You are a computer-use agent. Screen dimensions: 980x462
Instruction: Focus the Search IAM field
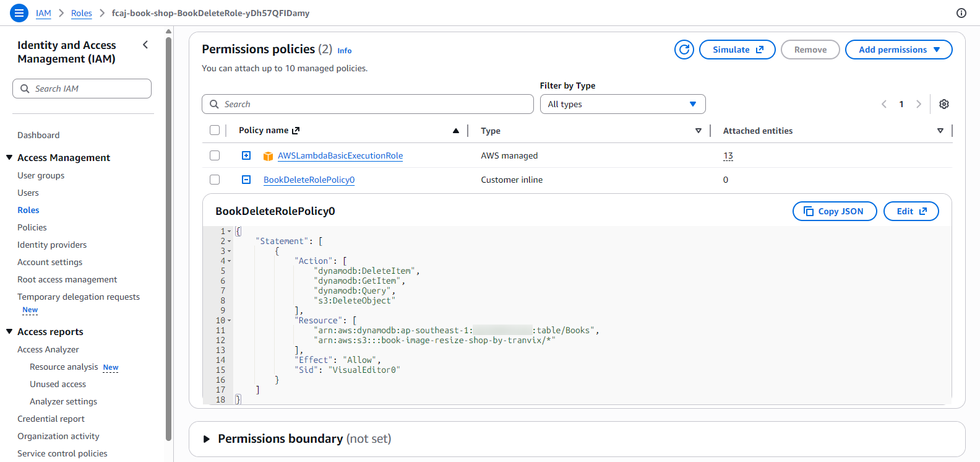click(82, 89)
